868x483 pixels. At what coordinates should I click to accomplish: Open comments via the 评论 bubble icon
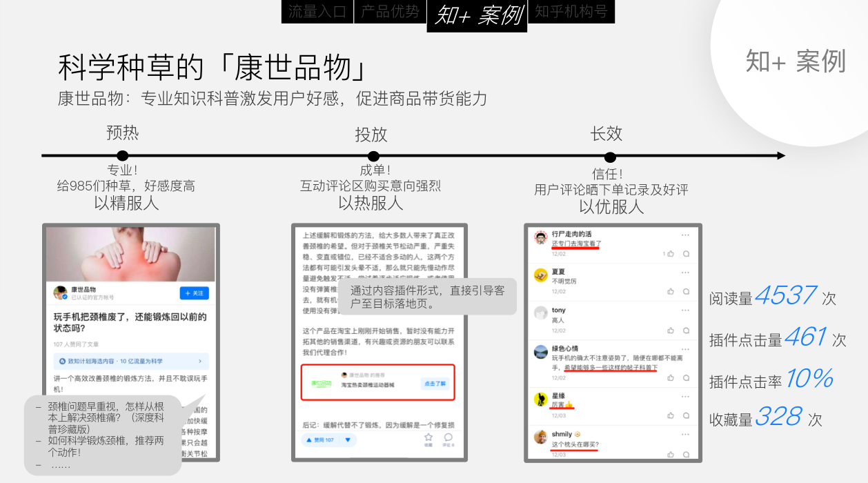pos(448,437)
